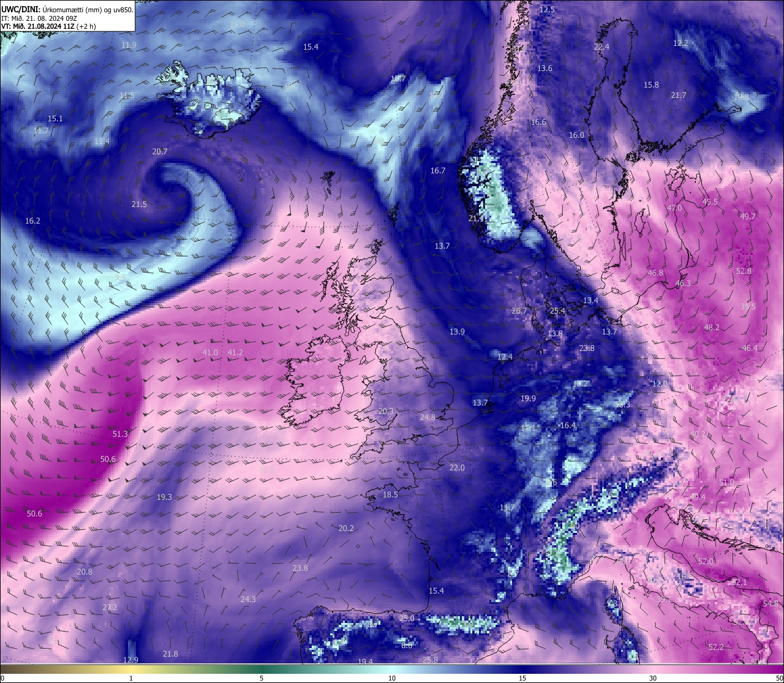Click the map value '16.7'
This screenshot has height=683, width=784.
click(x=437, y=171)
